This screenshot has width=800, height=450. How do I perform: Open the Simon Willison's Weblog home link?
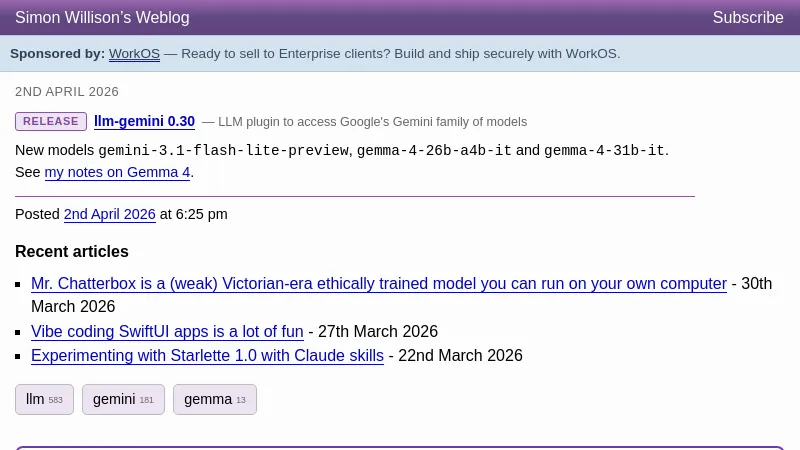[x=102, y=18]
